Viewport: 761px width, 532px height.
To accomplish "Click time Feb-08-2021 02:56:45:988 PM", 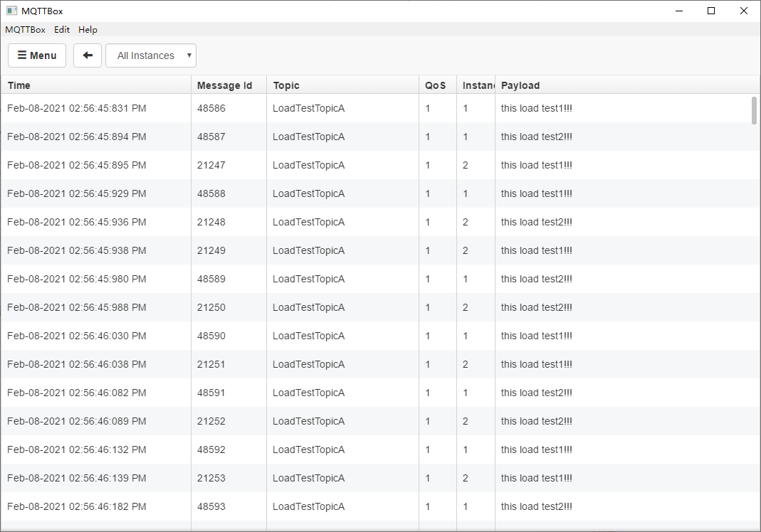I will point(77,307).
